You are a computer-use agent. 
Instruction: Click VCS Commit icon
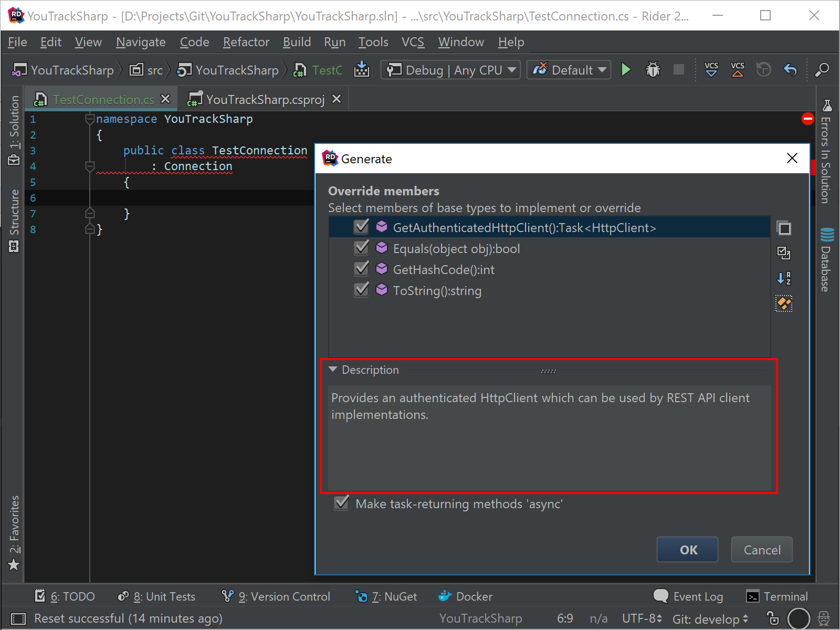click(x=738, y=69)
